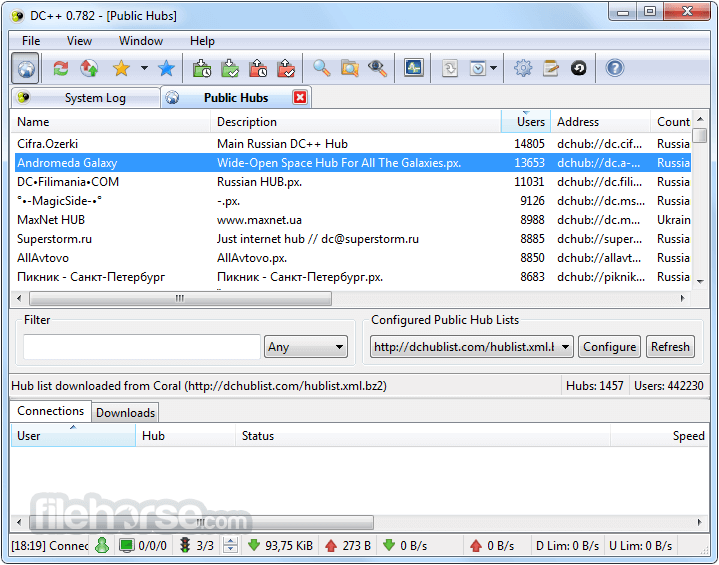Image resolution: width=719 pixels, height=565 pixels.
Task: Open the Window menu
Action: click(141, 41)
